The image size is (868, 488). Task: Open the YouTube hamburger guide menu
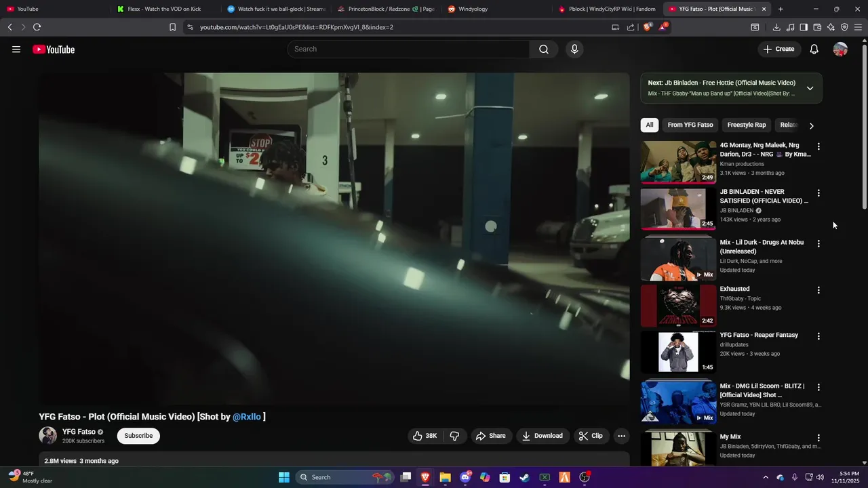[16, 49]
